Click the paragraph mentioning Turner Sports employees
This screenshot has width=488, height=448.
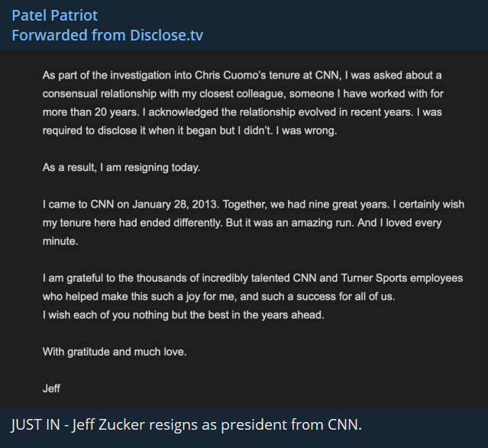point(252,286)
